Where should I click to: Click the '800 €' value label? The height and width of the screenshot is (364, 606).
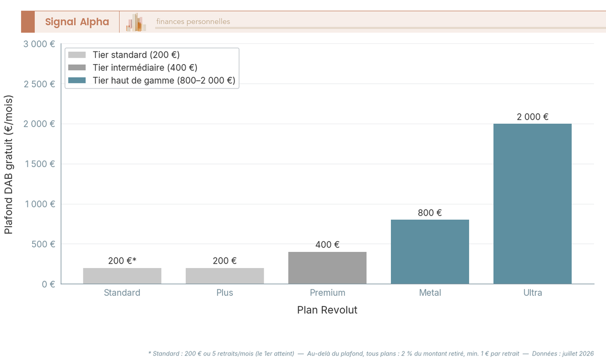(x=430, y=213)
